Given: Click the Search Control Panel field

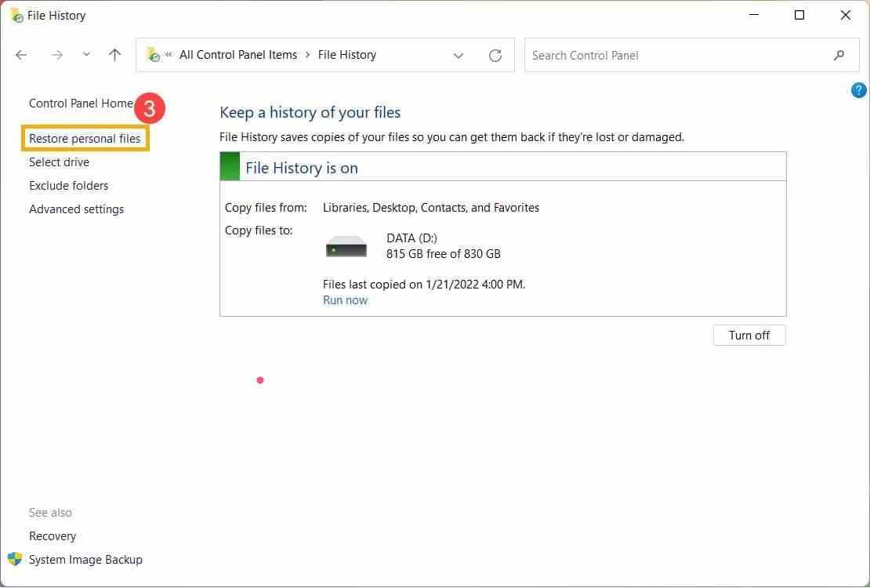Looking at the screenshot, I should pyautogui.click(x=691, y=56).
